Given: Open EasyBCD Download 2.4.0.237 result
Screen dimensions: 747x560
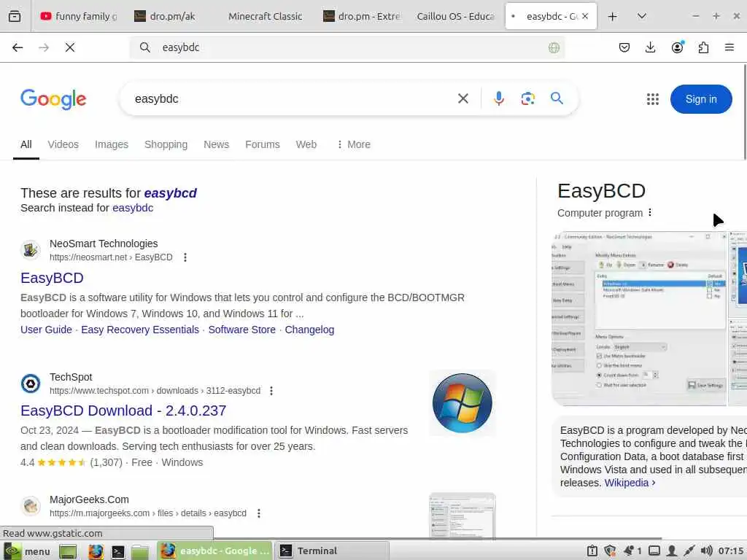Looking at the screenshot, I should (123, 411).
